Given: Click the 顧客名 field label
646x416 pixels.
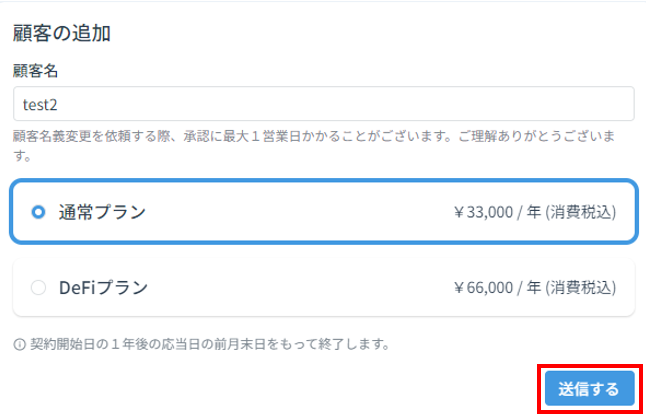Looking at the screenshot, I should [x=35, y=71].
